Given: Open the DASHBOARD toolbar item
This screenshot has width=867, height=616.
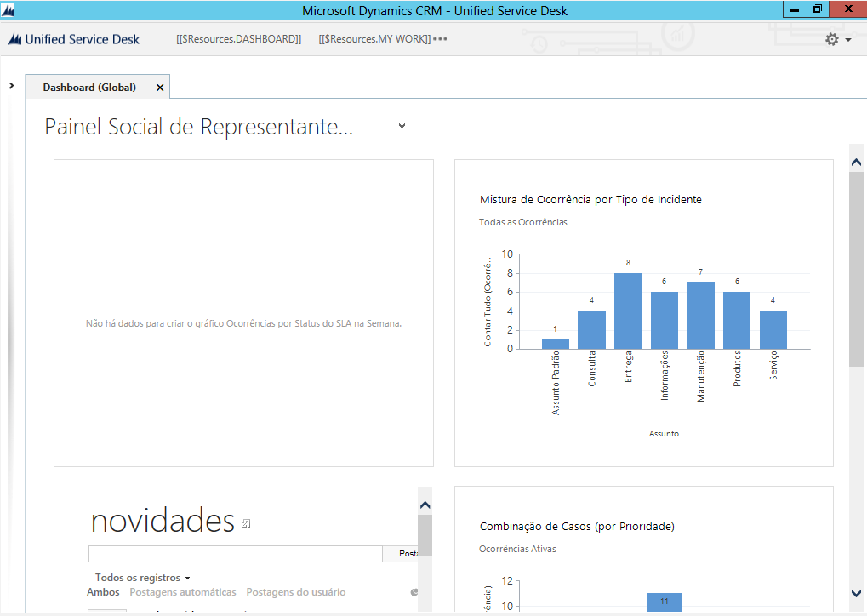Looking at the screenshot, I should [238, 39].
